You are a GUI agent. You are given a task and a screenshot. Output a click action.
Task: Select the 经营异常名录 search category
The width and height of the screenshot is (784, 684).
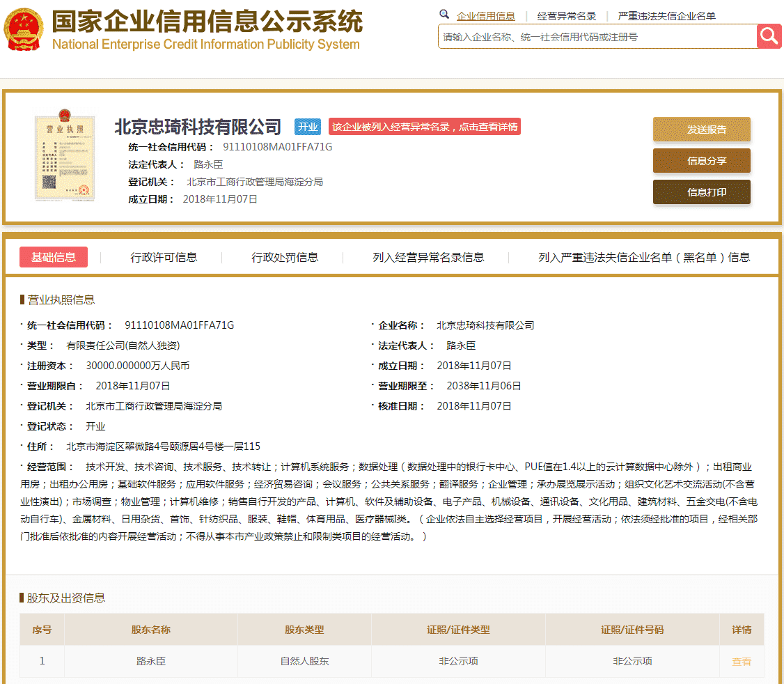tap(567, 16)
